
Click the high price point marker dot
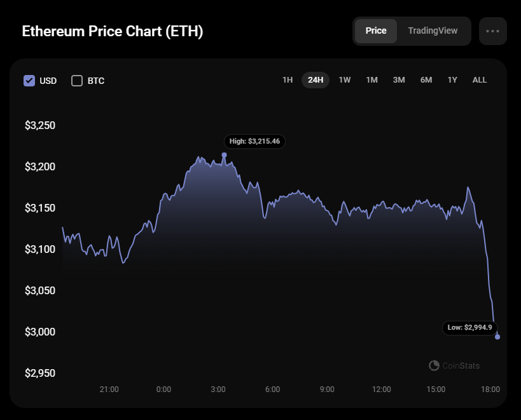click(225, 155)
